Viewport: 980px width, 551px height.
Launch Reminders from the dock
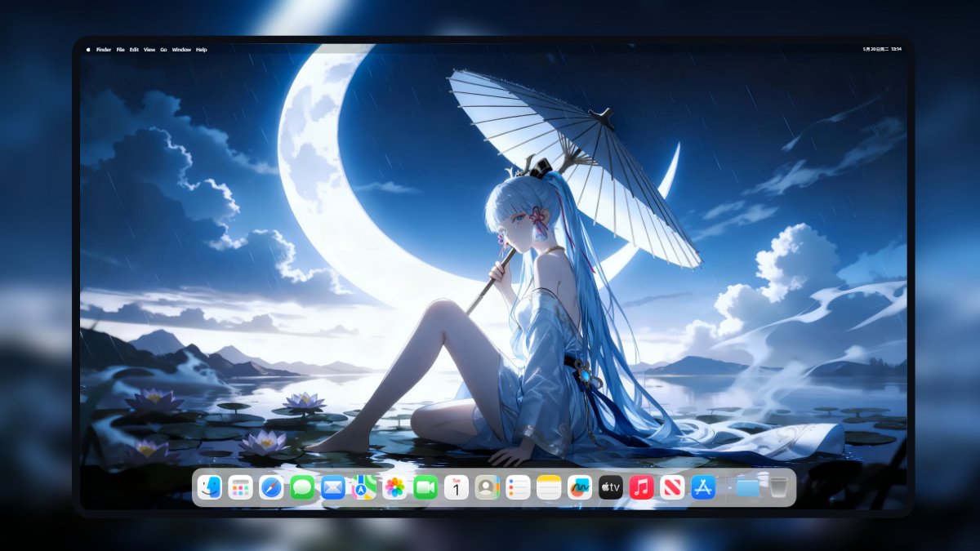(x=518, y=487)
